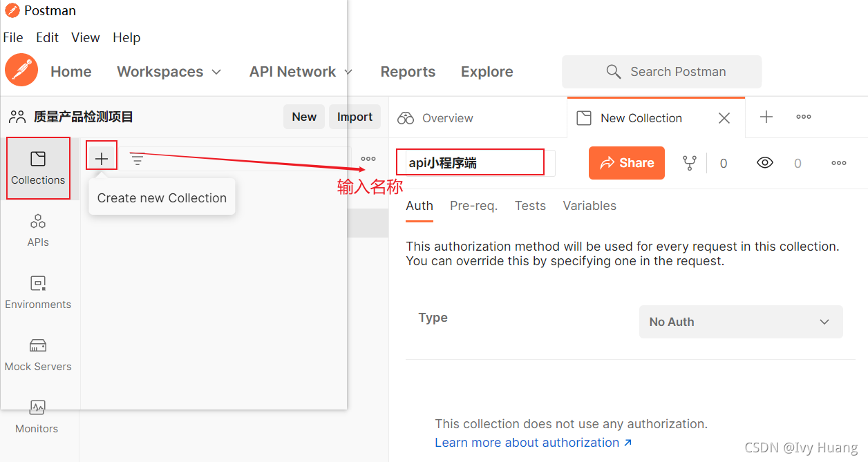This screenshot has width=868, height=462.
Task: Select the Tests tab
Action: coord(530,206)
